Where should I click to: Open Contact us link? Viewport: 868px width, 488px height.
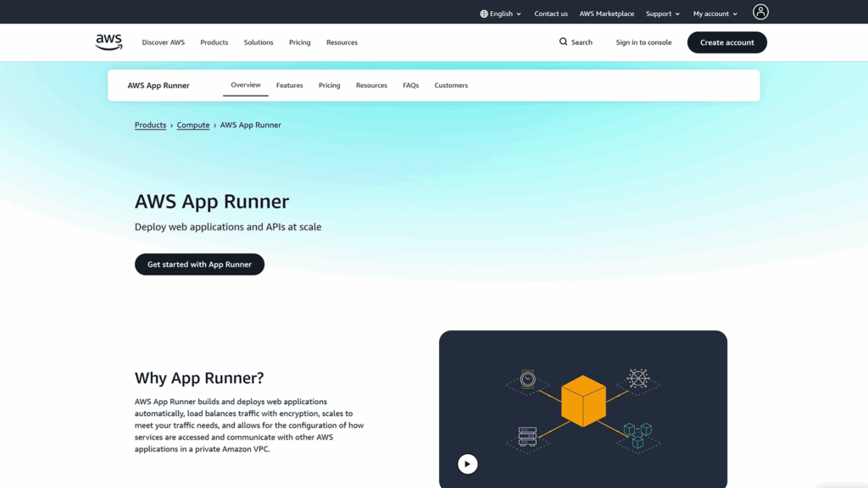(551, 14)
